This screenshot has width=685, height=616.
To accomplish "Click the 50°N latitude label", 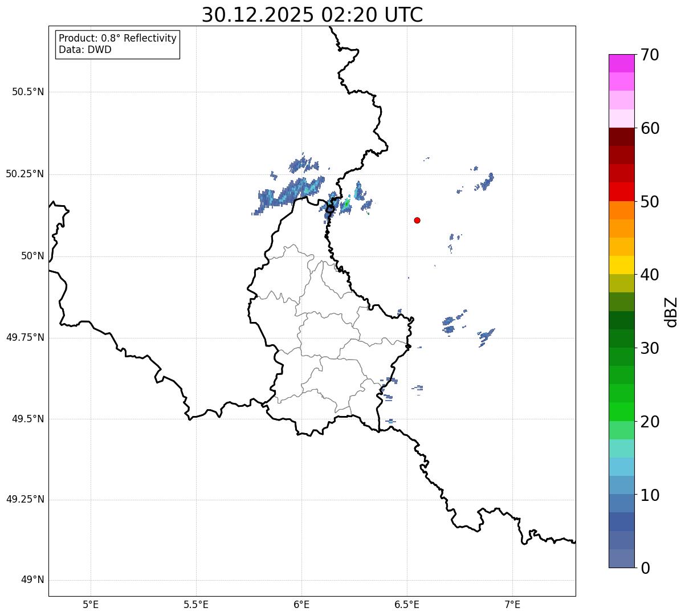I will (32, 256).
